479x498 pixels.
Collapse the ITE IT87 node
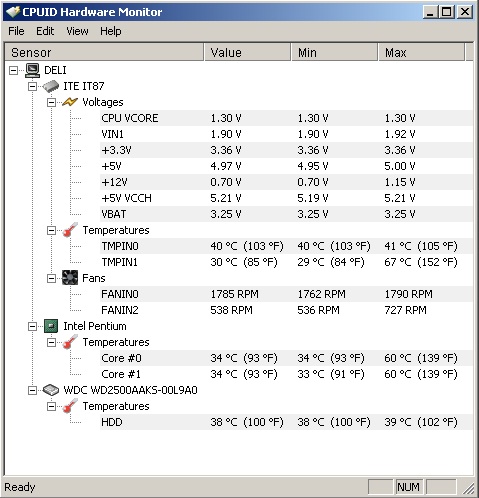[x=32, y=86]
